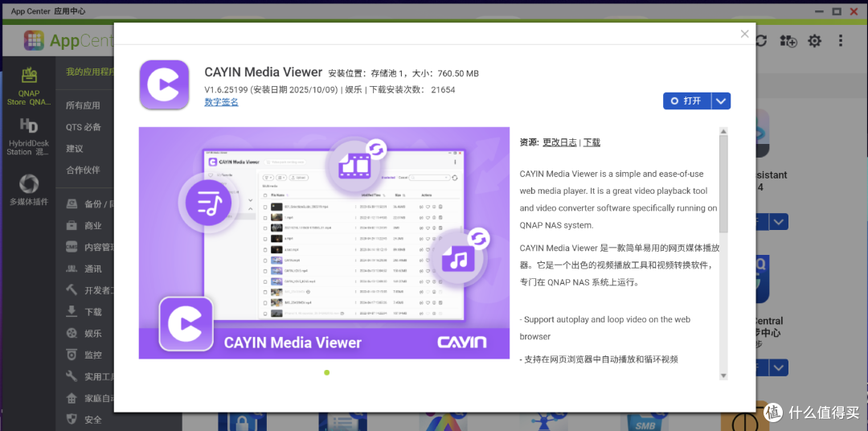868x431 pixels.
Task: Open the 通讯 communications category
Action: (x=84, y=269)
